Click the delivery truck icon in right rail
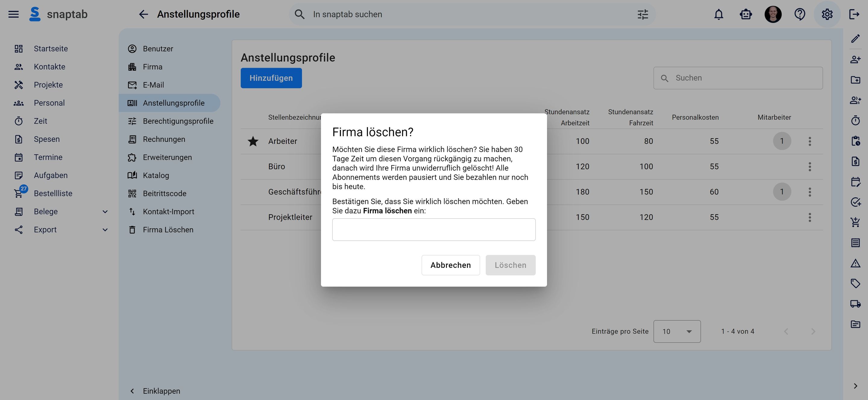Screen dimensions: 868x400 (x=855, y=303)
